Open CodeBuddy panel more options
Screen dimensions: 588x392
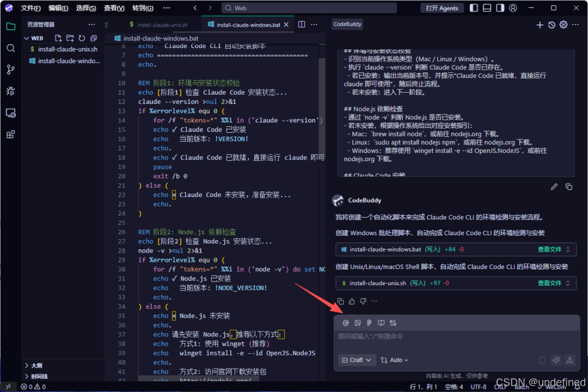click(x=575, y=24)
